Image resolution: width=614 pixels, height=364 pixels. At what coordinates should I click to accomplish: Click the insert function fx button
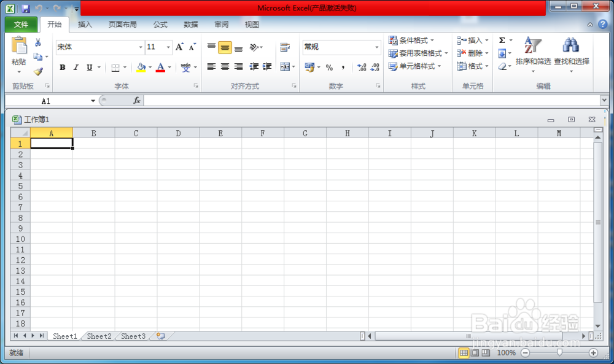(x=137, y=101)
